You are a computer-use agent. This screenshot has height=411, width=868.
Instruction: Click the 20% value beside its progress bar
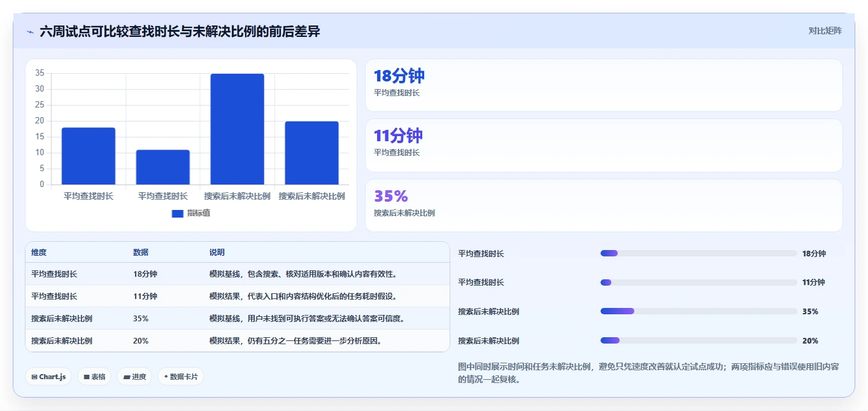(810, 341)
